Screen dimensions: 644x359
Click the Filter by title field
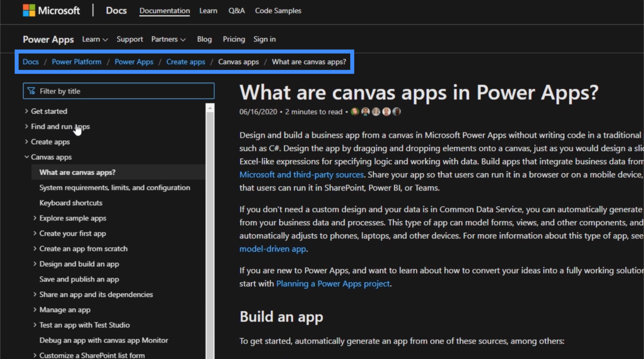pyautogui.click(x=118, y=91)
